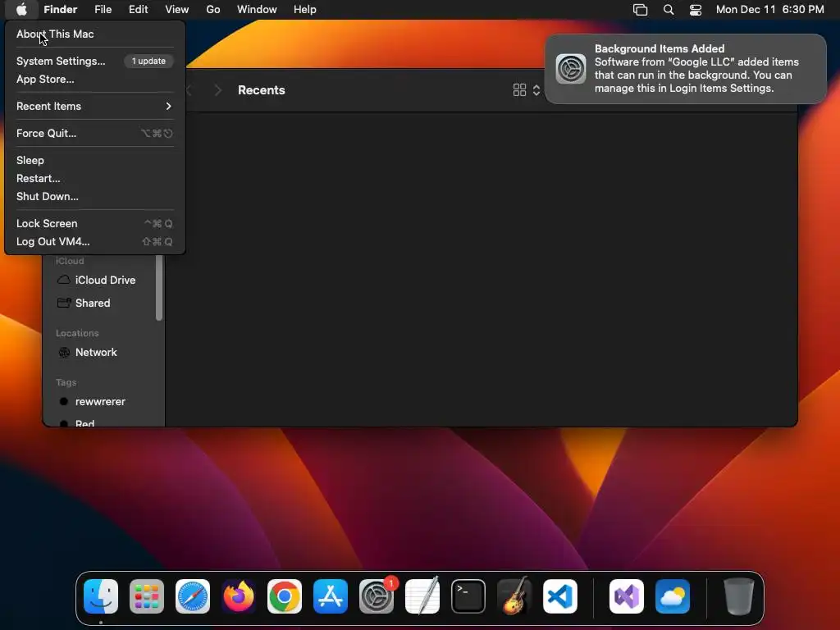The height and width of the screenshot is (630, 840).
Task: Choose Force Quit… from the menu
Action: point(95,134)
